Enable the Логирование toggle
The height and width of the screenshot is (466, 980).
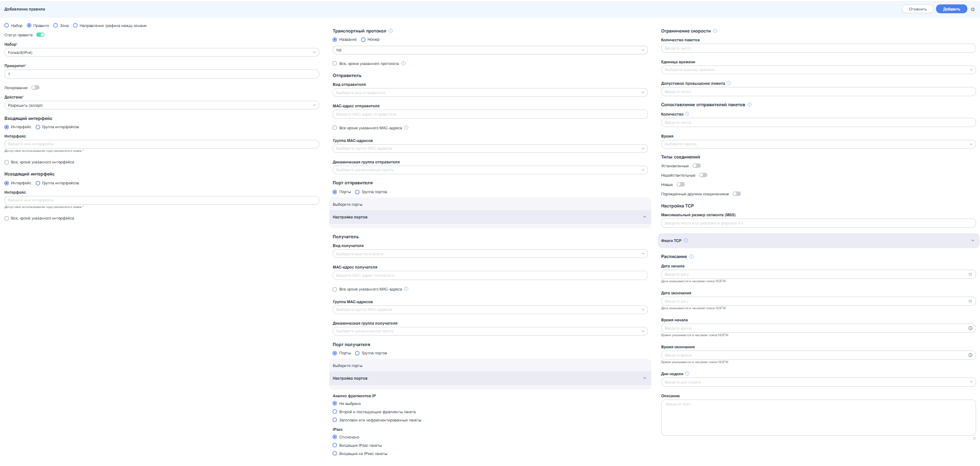tap(36, 88)
